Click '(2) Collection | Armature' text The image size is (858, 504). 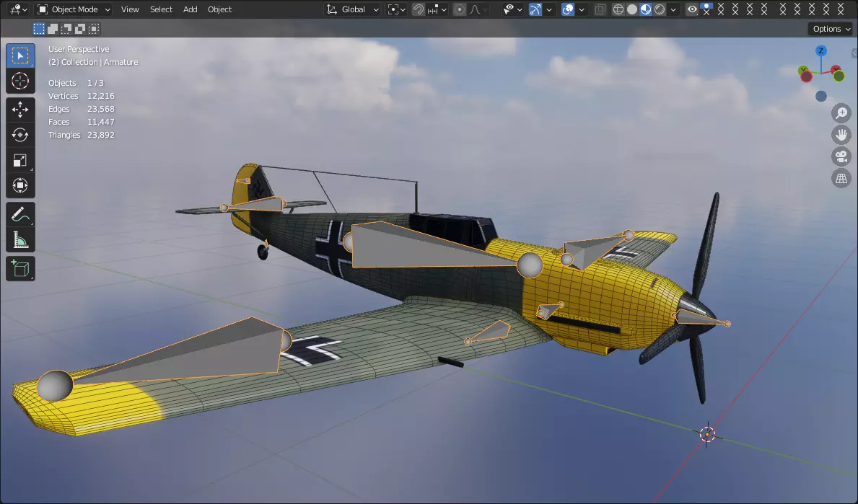(x=93, y=62)
